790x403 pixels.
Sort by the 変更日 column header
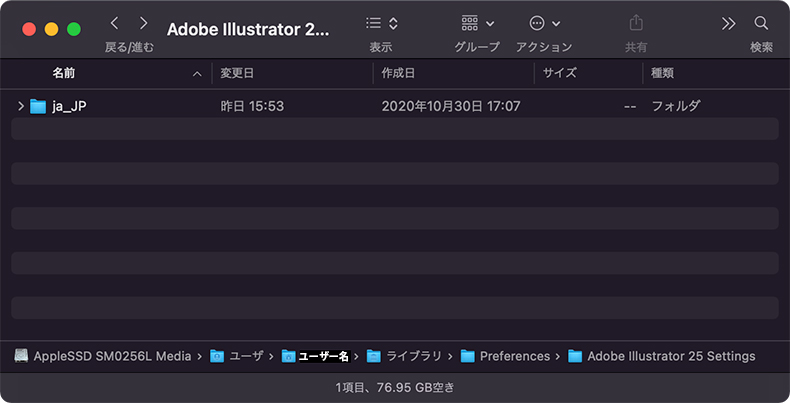point(237,73)
